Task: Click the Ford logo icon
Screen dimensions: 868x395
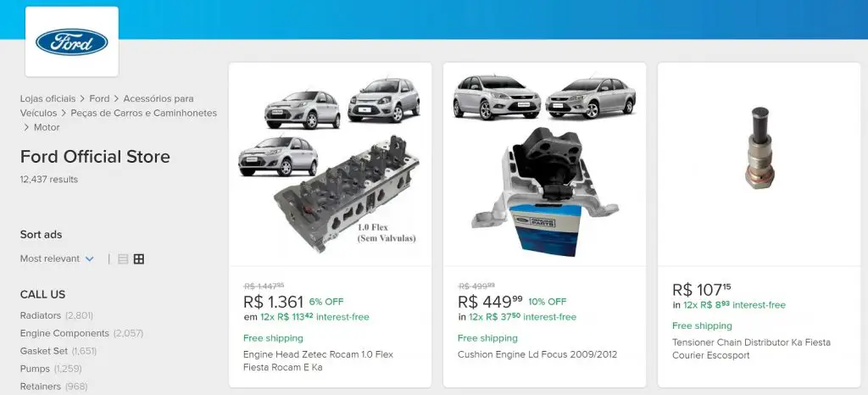Action: coord(72,42)
